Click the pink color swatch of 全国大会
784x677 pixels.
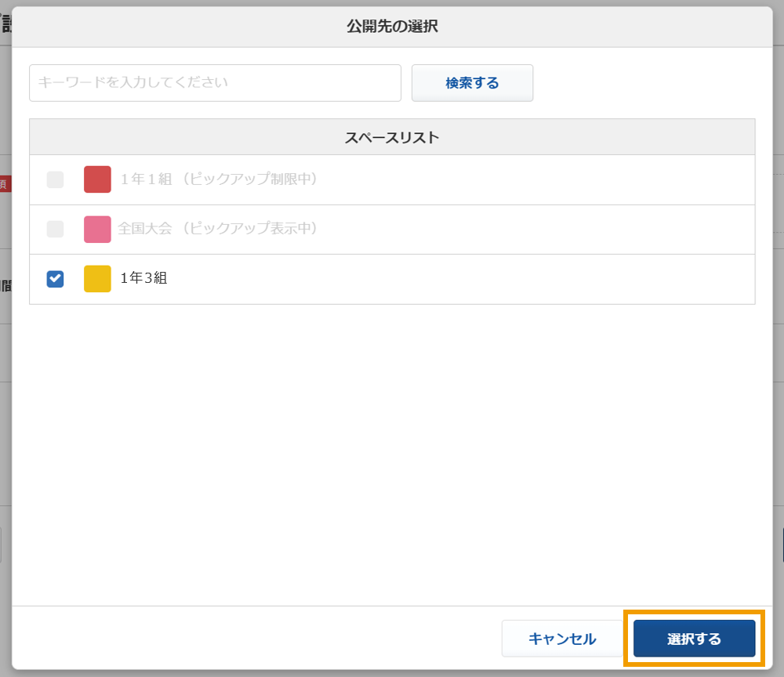pyautogui.click(x=97, y=230)
